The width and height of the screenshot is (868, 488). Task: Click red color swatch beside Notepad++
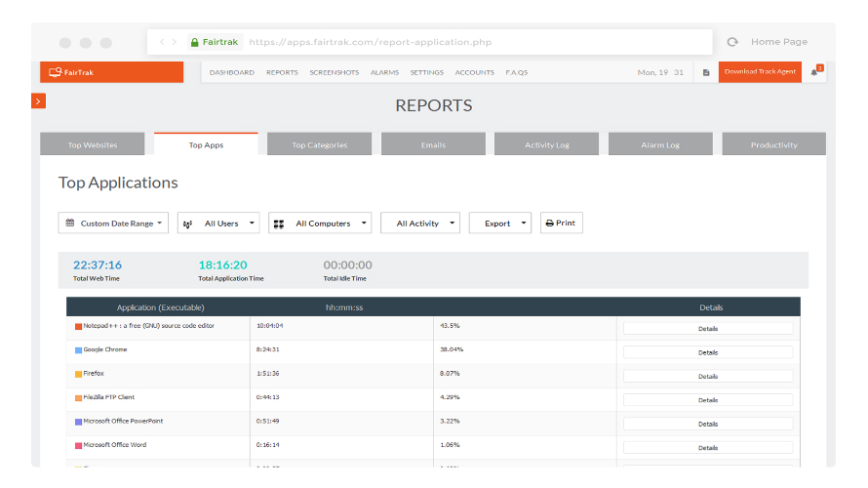pyautogui.click(x=79, y=326)
